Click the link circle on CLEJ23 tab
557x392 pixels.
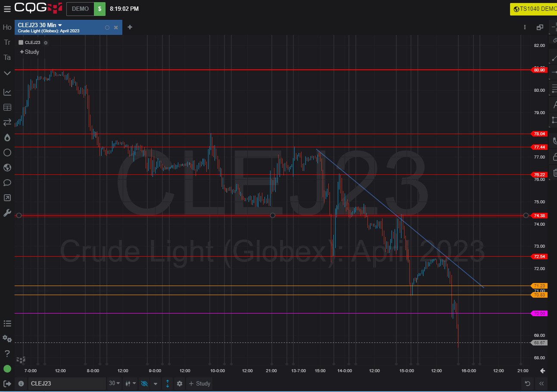107,28
